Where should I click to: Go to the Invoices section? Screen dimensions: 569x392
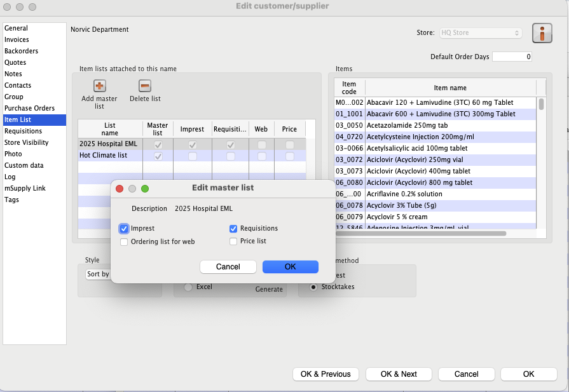17,39
